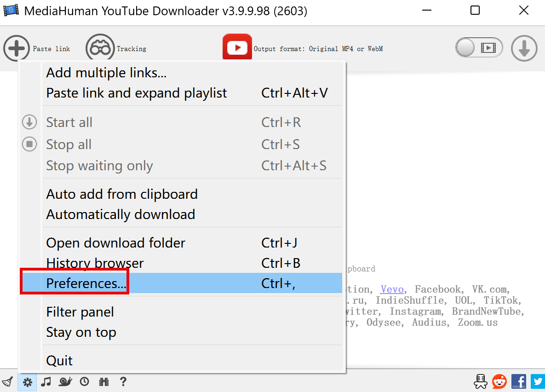Open the music note icon in bottom bar
Image resolution: width=545 pixels, height=392 pixels.
[x=46, y=381]
